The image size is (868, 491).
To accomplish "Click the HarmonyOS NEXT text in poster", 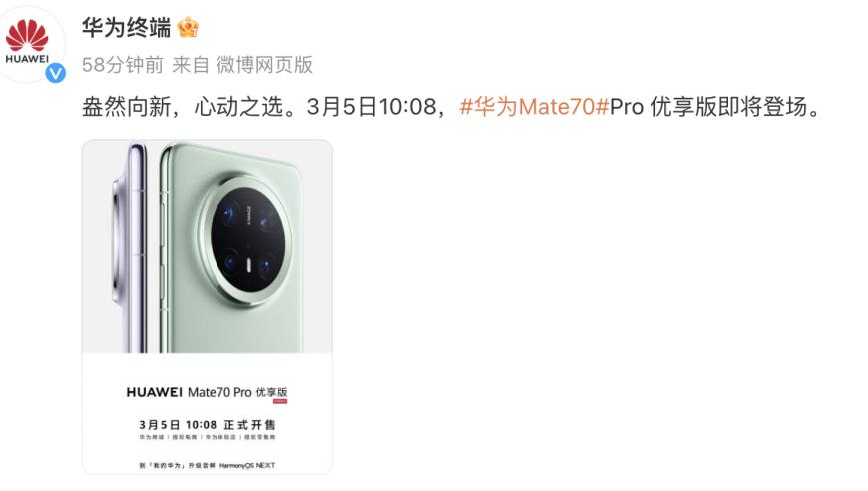I will click(246, 465).
